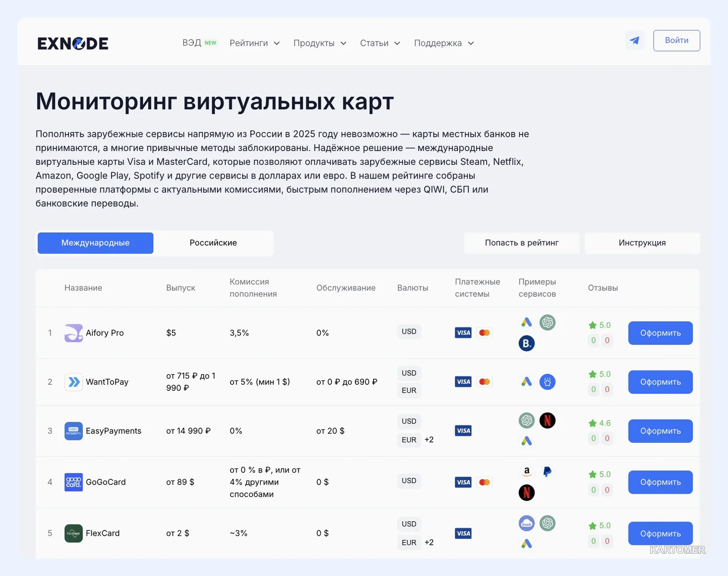The width and height of the screenshot is (728, 576).
Task: Switch to the Международные tab
Action: click(95, 243)
